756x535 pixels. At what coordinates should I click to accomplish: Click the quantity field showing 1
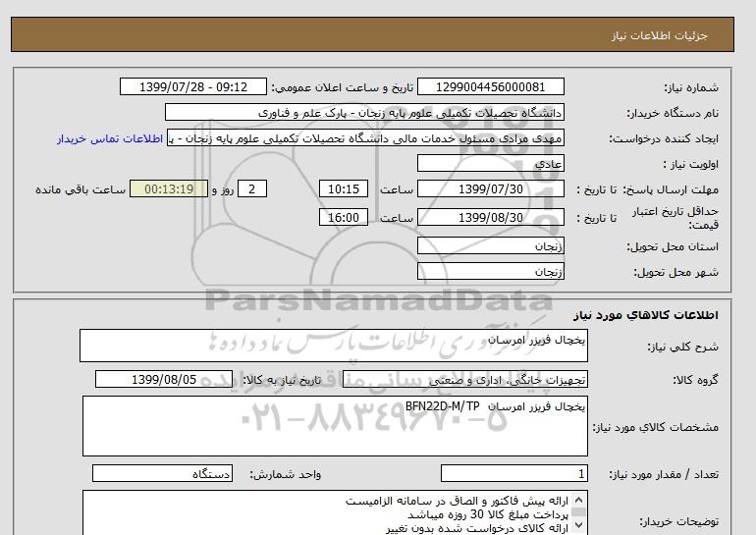click(x=514, y=474)
